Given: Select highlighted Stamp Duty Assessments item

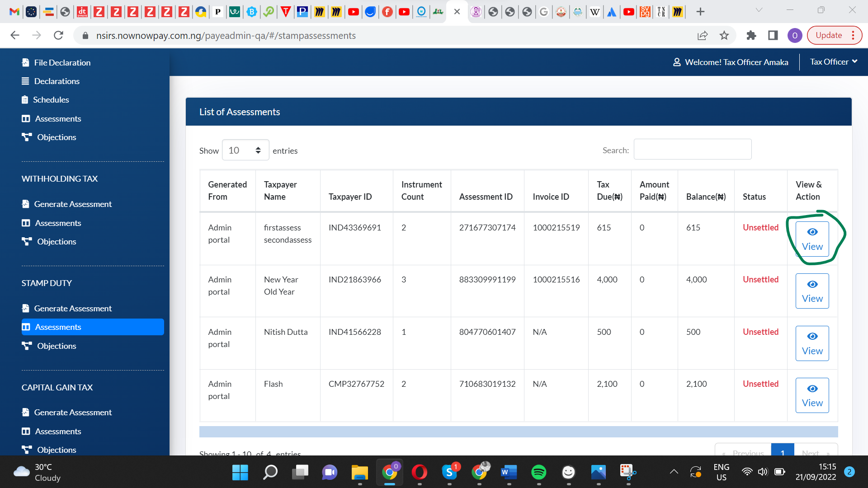Looking at the screenshot, I should pos(93,327).
